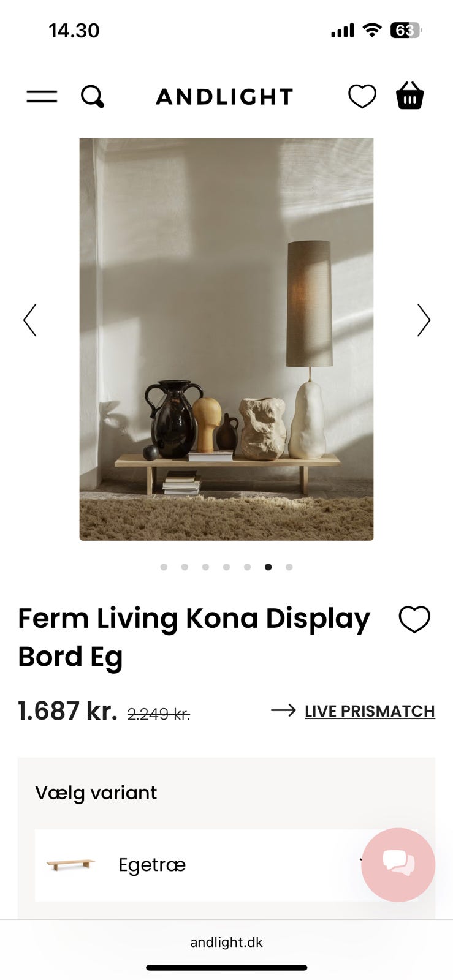Show next product image
The width and height of the screenshot is (453, 980).
[424, 320]
